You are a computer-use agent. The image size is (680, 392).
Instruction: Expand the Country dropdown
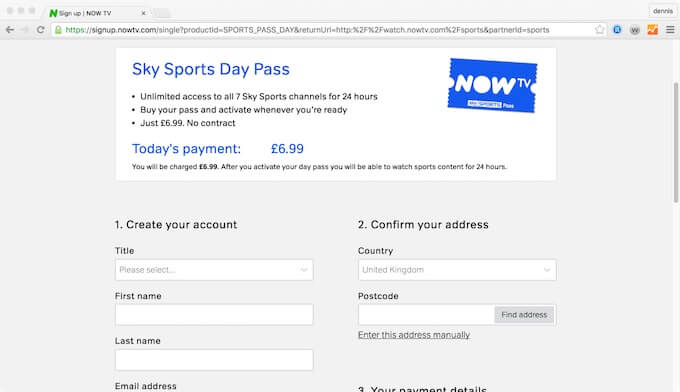457,270
